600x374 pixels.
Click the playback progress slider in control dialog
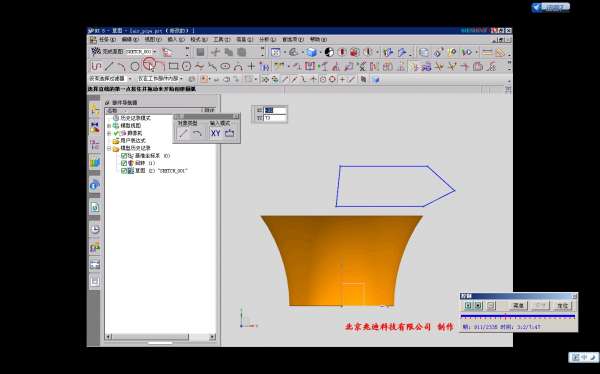(x=518, y=316)
